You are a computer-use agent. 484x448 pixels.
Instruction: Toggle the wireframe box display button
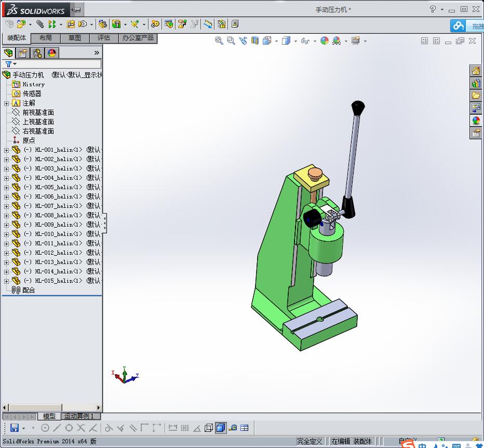tap(209, 428)
